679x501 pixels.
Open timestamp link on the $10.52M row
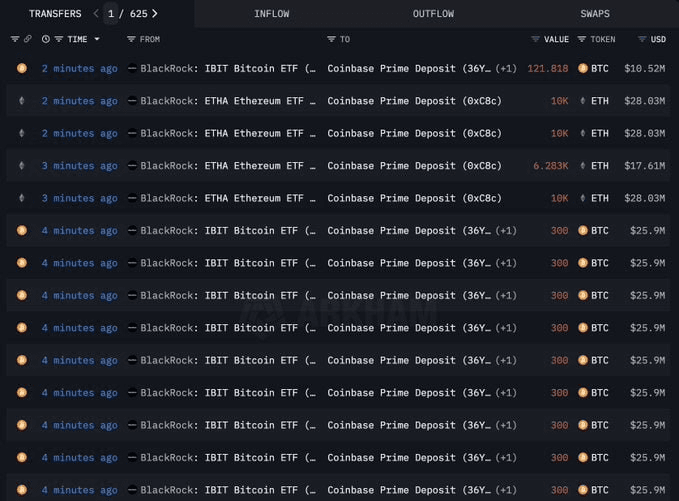coord(80,68)
